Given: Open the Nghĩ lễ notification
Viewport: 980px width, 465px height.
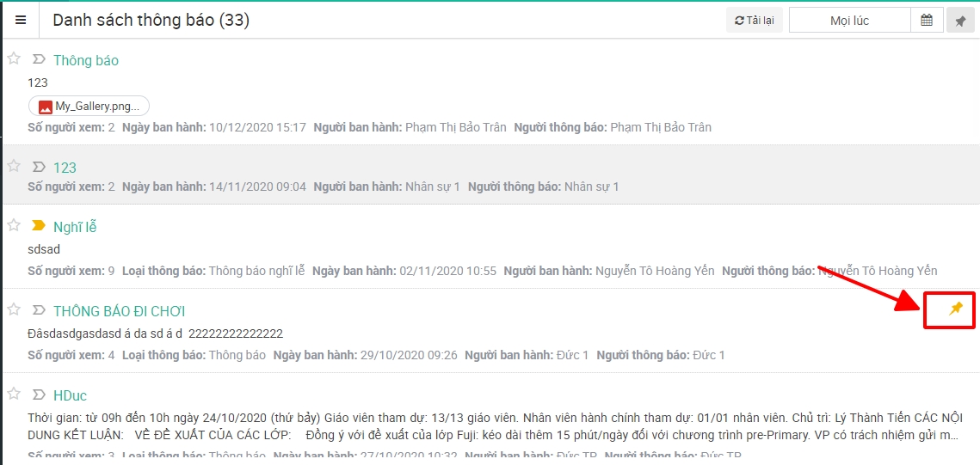Looking at the screenshot, I should pos(75,227).
